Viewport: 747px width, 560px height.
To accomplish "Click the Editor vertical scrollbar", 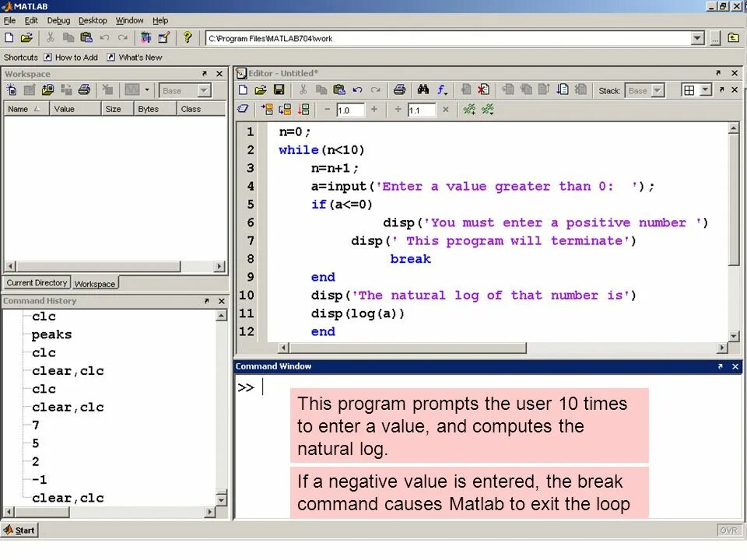I will (734, 232).
